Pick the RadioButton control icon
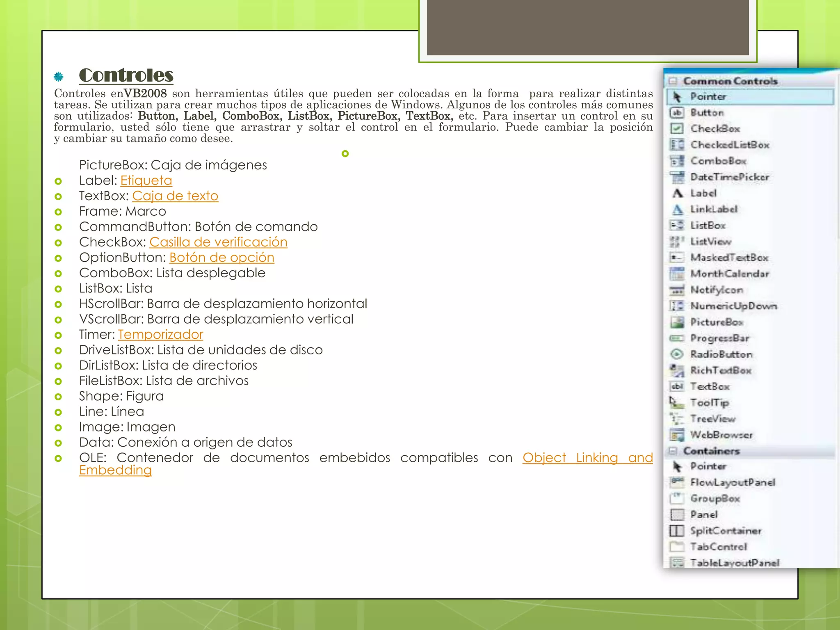This screenshot has width=840, height=630. tap(677, 354)
